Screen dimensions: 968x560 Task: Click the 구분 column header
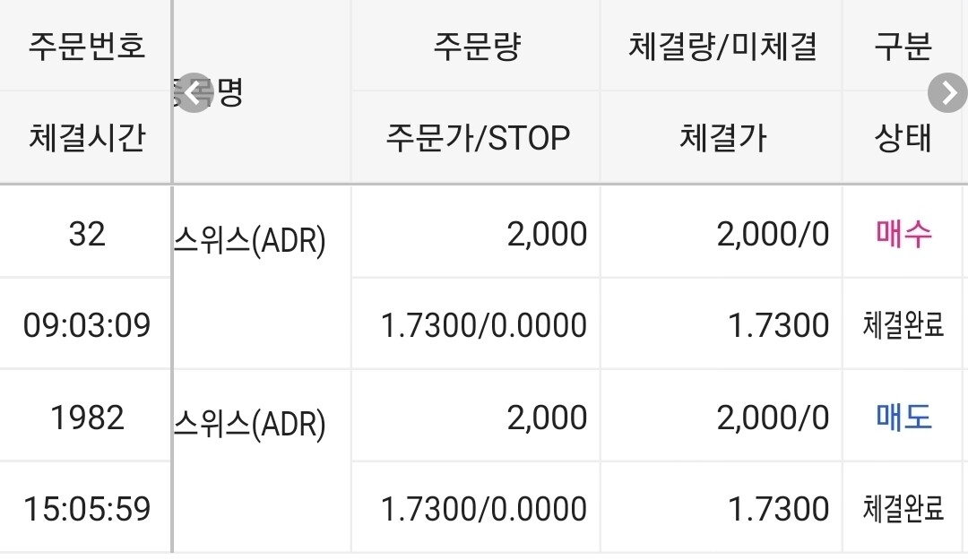pos(903,46)
